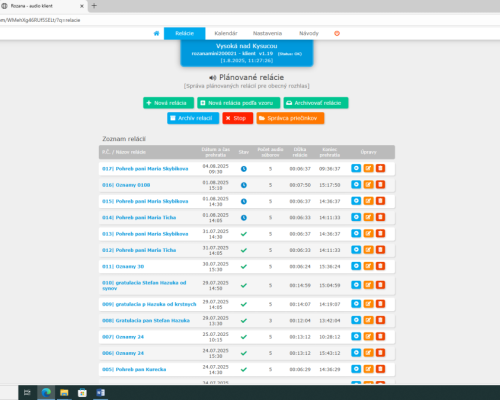Open Správca priečinkov
This screenshot has width=500, height=400.
290,118
